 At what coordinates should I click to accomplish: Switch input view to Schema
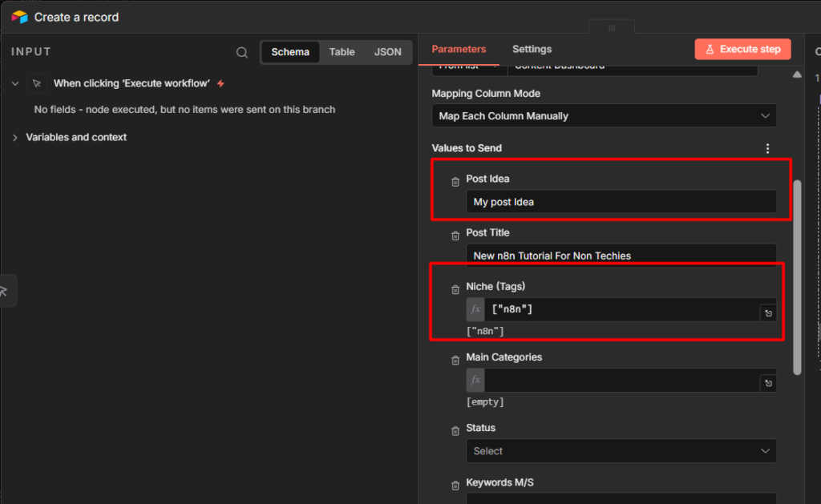click(289, 52)
